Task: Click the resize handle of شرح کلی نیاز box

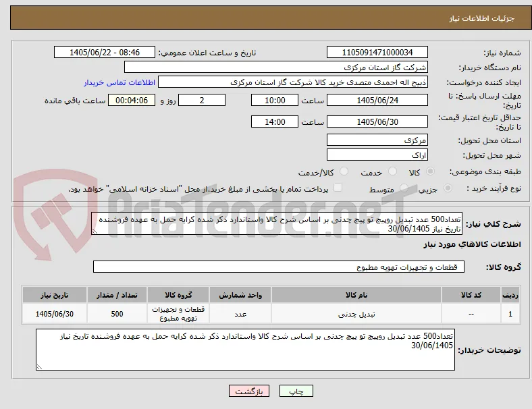Action: click(95, 231)
